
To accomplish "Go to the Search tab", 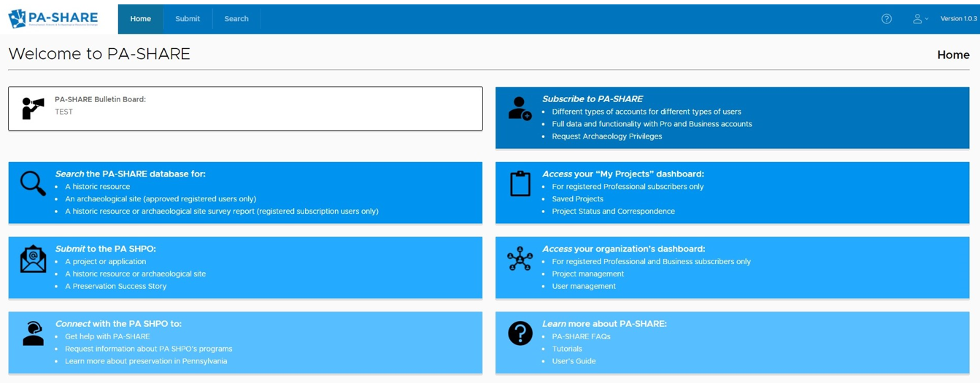I will pyautogui.click(x=236, y=19).
